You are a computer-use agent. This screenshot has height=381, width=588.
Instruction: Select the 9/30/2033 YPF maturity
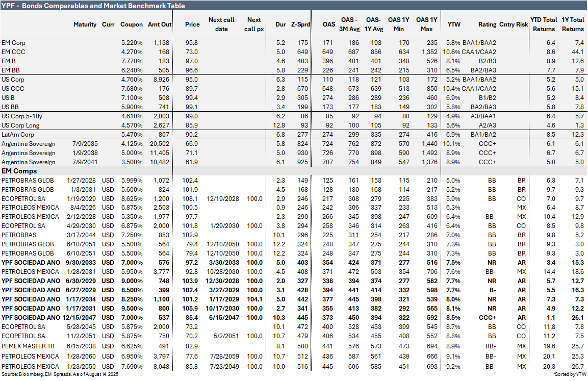point(81,263)
